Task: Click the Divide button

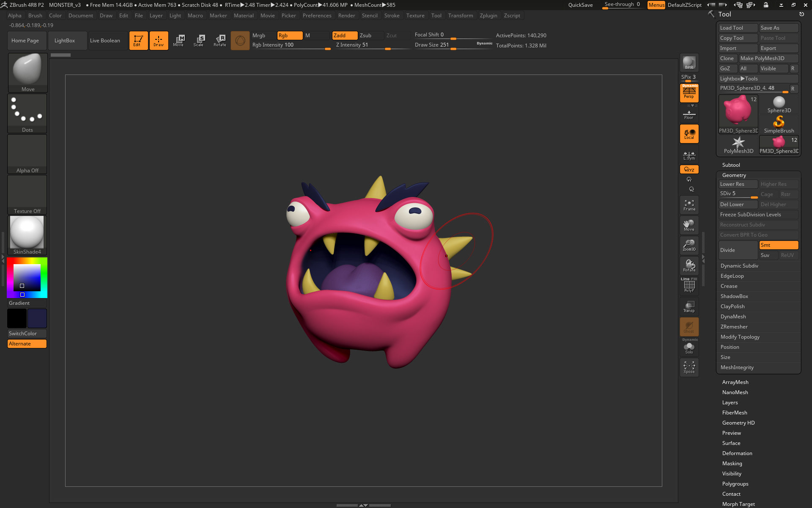Action: tap(738, 250)
